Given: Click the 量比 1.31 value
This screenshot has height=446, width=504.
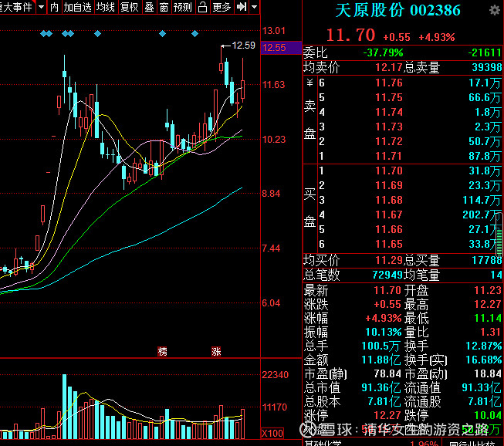Looking at the screenshot, I should [490, 332].
